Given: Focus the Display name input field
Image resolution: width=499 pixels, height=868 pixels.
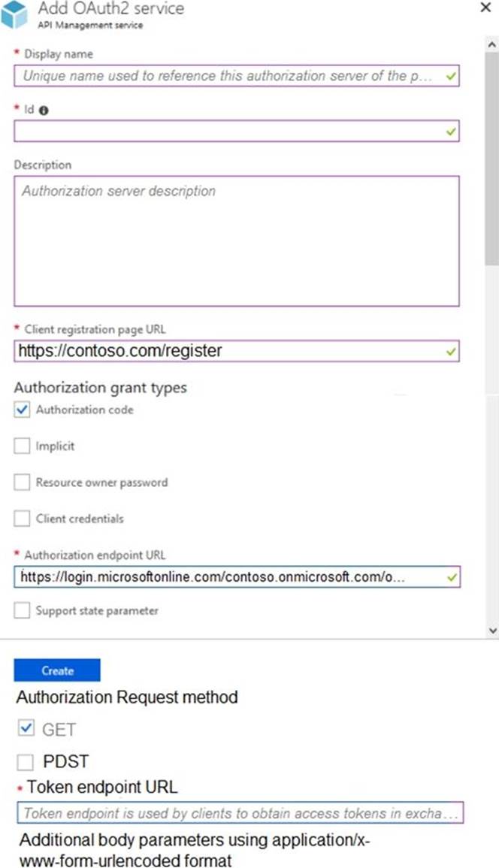Looking at the screenshot, I should pyautogui.click(x=225, y=76).
